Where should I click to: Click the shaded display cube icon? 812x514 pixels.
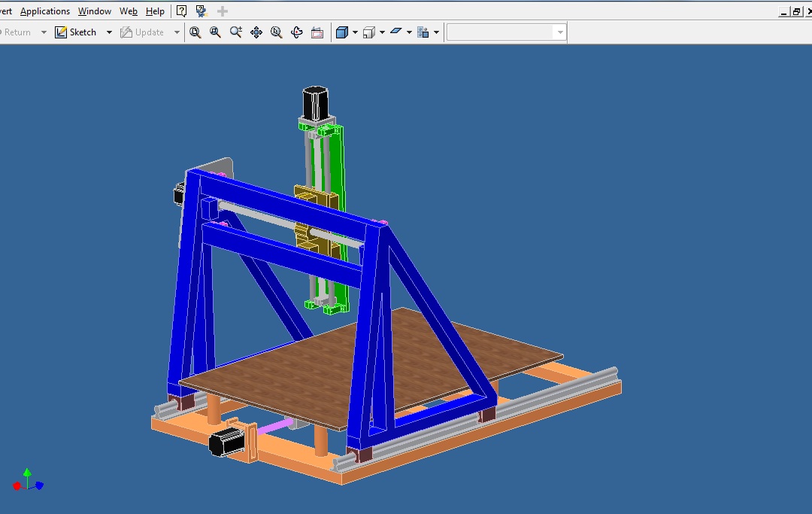[x=342, y=32]
